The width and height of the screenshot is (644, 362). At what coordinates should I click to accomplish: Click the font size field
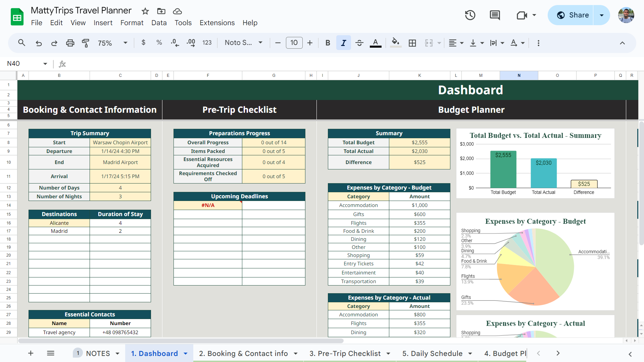coord(294,43)
